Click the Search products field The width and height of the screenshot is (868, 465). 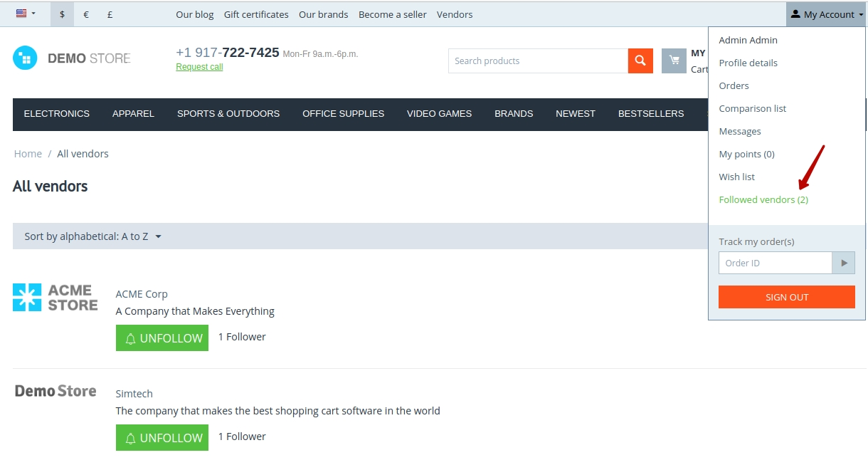click(538, 61)
